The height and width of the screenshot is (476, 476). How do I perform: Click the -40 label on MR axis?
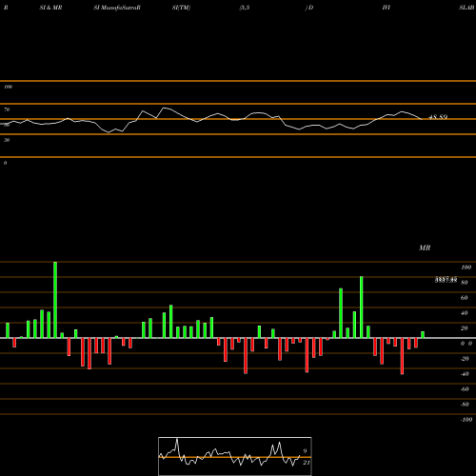pyautogui.click(x=465, y=374)
